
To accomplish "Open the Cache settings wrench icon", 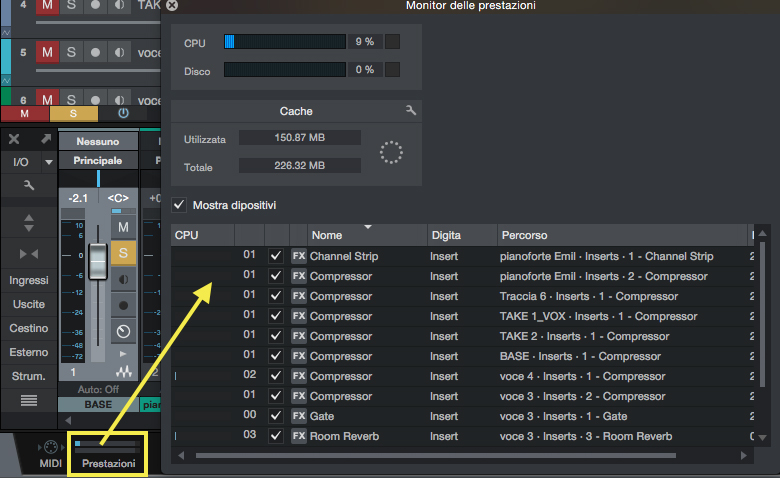I will point(410,111).
